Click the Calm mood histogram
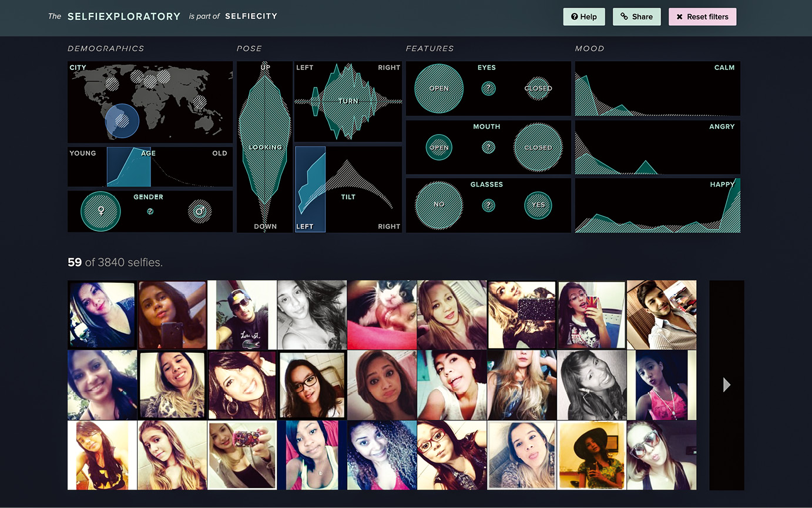Screen dimensions: 812x508 (657, 88)
